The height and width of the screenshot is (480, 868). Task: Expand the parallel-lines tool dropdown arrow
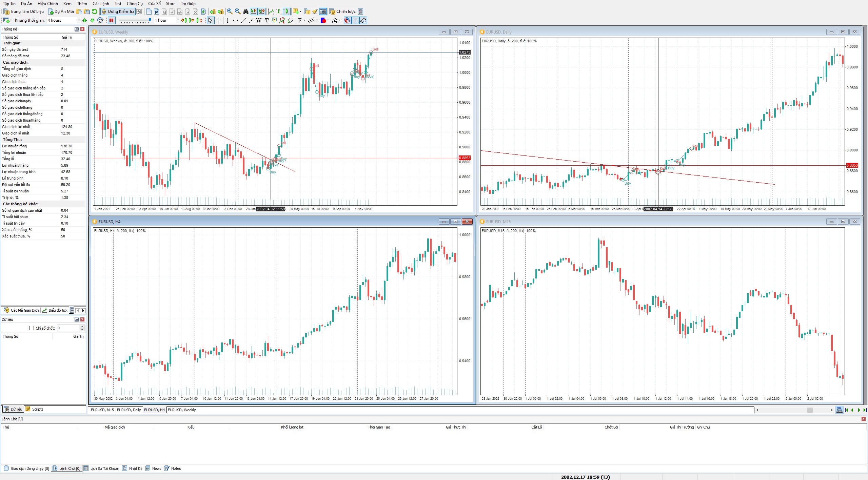(317, 20)
